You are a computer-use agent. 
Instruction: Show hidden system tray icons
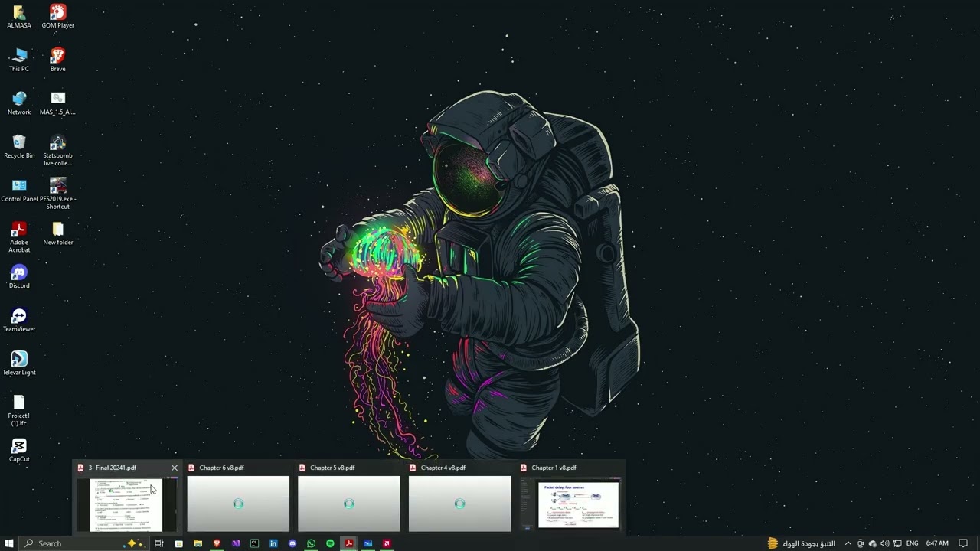848,543
